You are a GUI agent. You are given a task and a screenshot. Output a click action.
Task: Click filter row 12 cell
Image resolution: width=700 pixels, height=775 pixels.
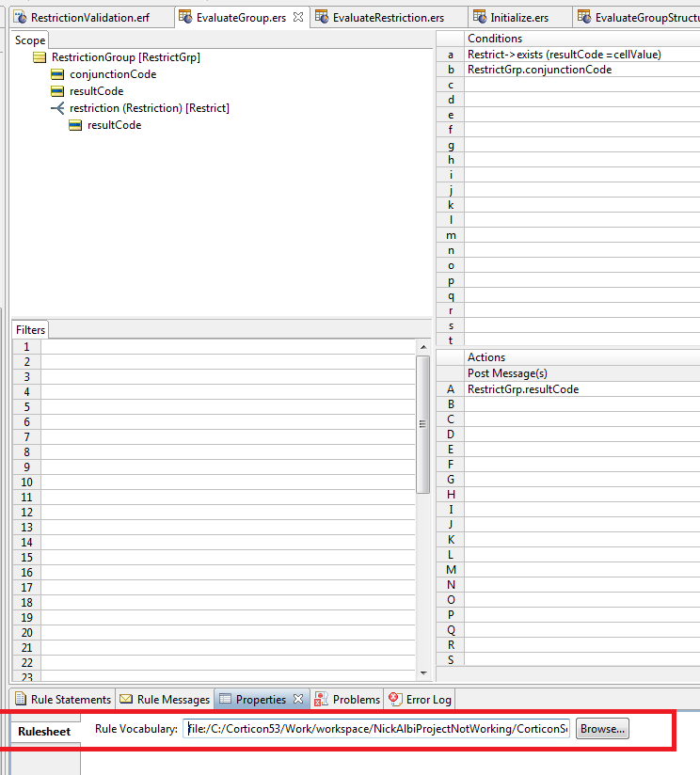228,513
